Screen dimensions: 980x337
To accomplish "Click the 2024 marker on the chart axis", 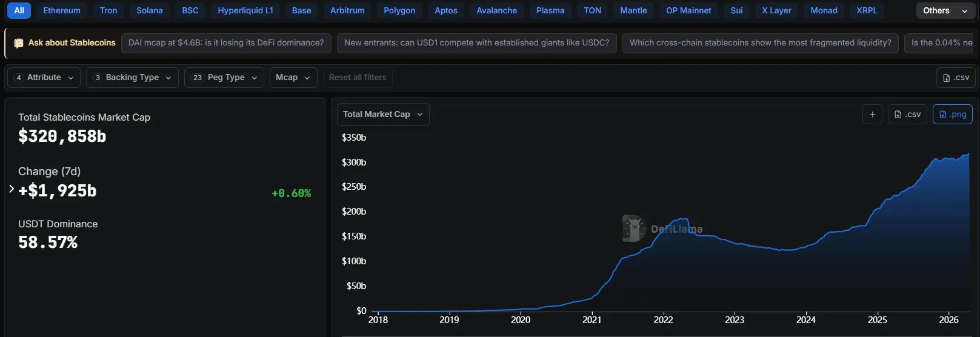I will tap(805, 319).
